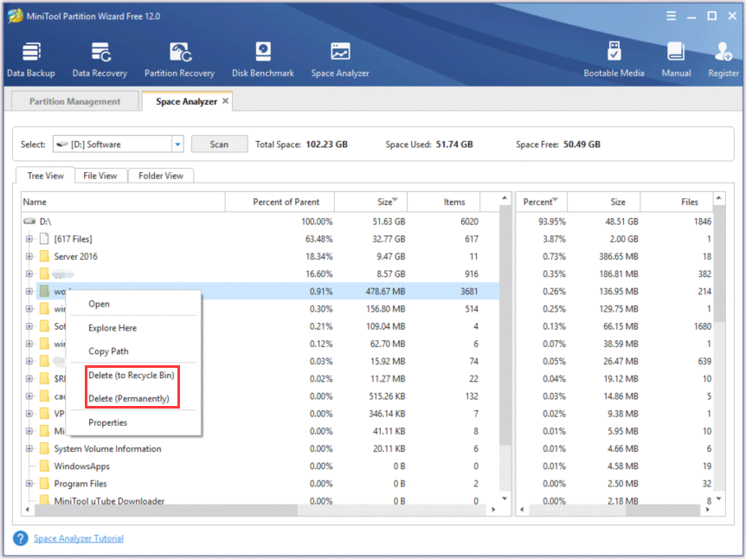Click the right panel vertical scrollbar thumb
This screenshot has height=560, width=746.
(x=719, y=264)
